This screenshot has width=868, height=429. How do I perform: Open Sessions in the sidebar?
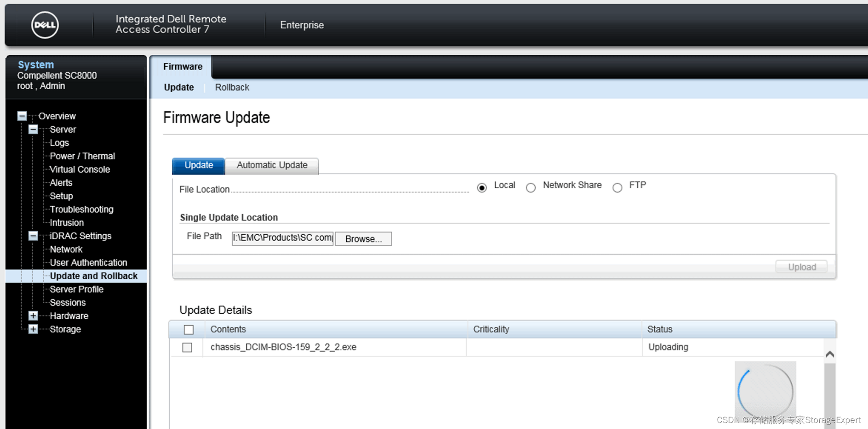coord(68,303)
